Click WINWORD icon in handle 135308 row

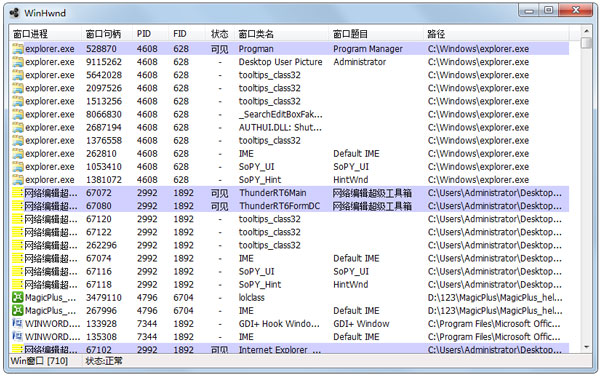tap(18, 337)
